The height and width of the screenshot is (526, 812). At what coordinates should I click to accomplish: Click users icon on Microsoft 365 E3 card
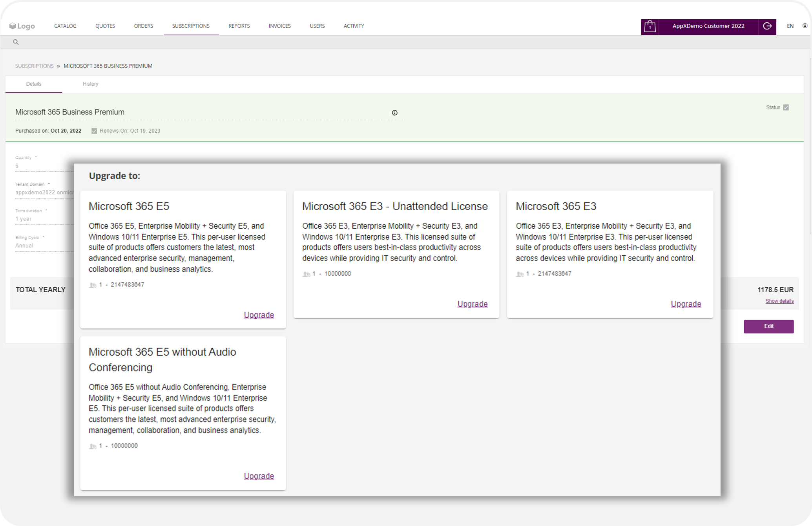coord(520,274)
